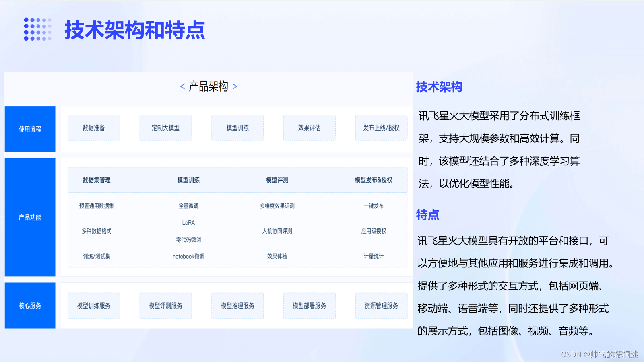Click the 模型部署服务 box

309,306
